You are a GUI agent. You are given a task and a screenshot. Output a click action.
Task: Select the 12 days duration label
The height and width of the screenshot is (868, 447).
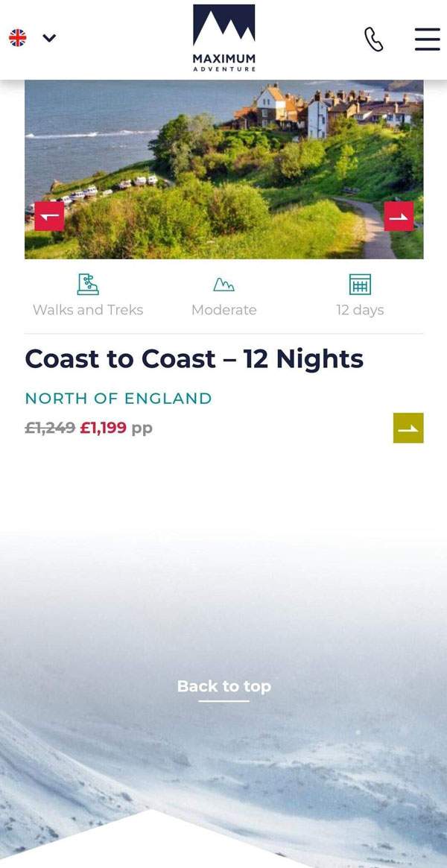click(360, 310)
